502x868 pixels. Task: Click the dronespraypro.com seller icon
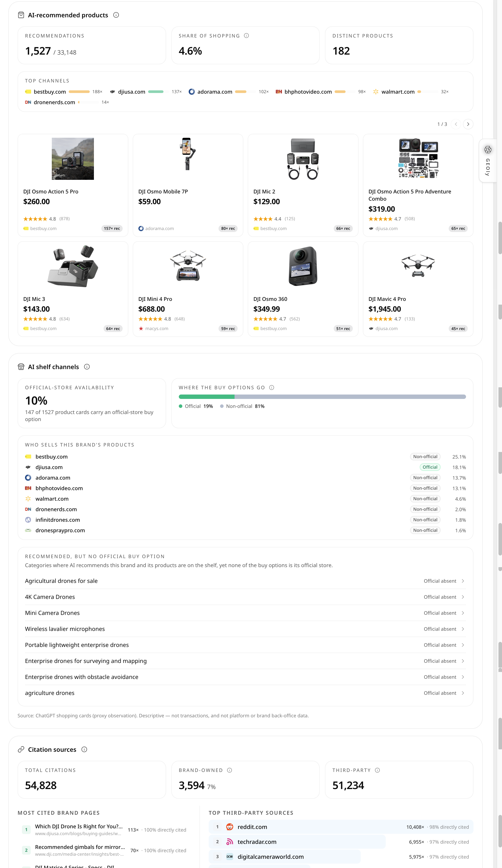28,530
